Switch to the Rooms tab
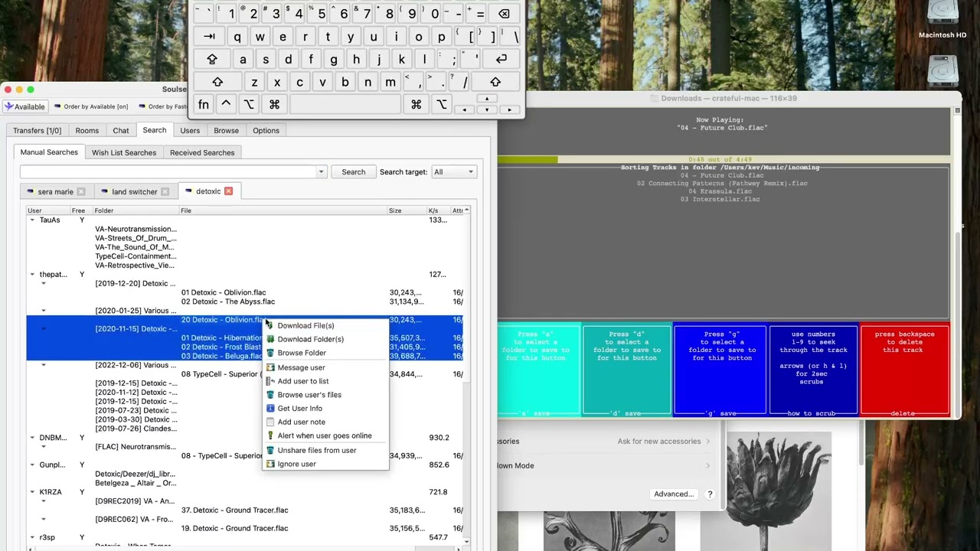This screenshot has height=551, width=980. click(x=87, y=131)
